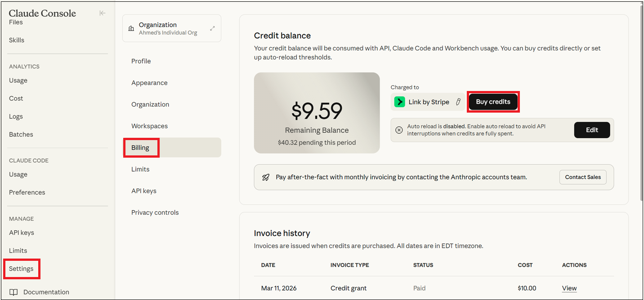Click the pencil icon beside Link by Stripe
This screenshot has height=300, width=644.
pos(458,102)
